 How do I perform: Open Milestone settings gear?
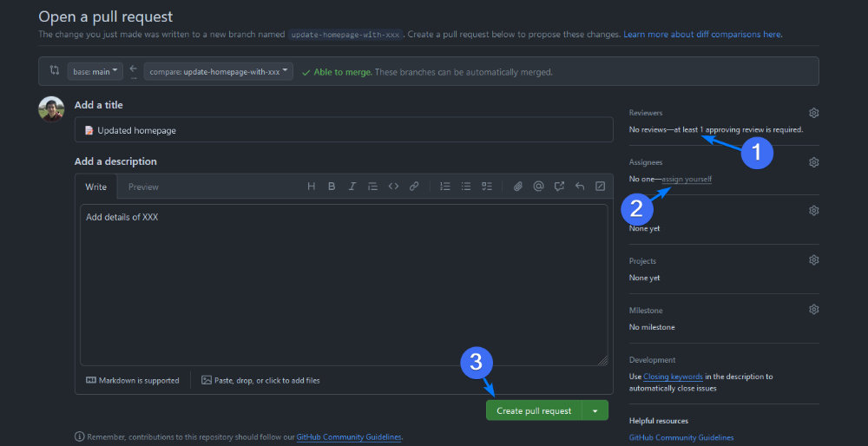(813, 310)
